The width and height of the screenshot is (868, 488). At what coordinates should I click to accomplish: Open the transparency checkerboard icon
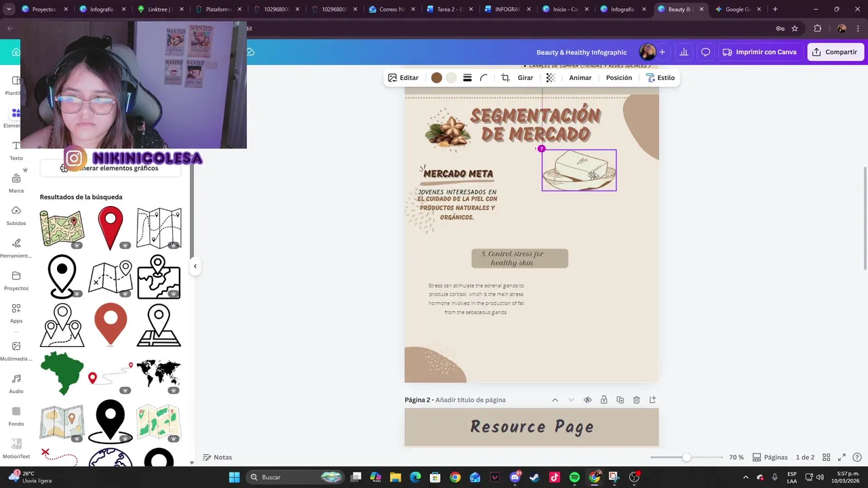(x=551, y=78)
